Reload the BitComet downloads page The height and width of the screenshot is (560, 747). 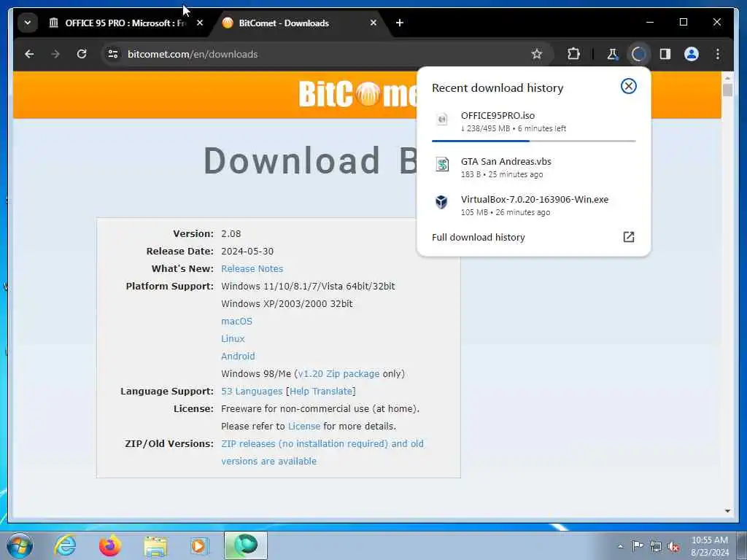82,54
